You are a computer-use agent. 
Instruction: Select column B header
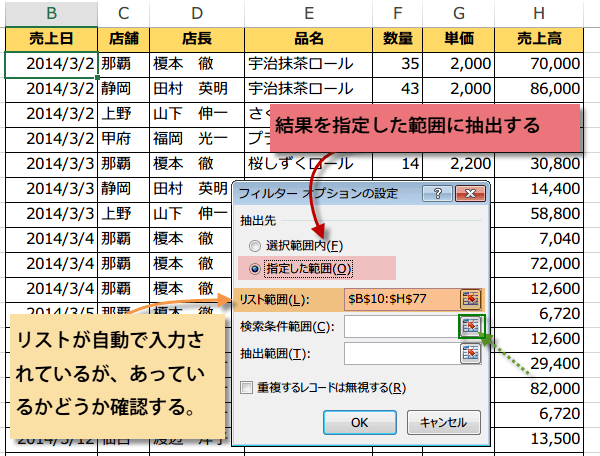52,13
